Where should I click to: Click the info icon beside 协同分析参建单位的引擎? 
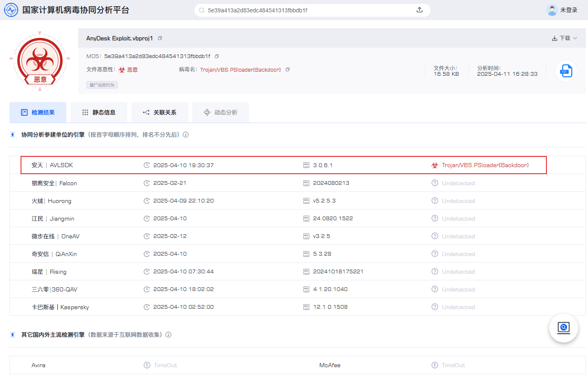coord(186,135)
